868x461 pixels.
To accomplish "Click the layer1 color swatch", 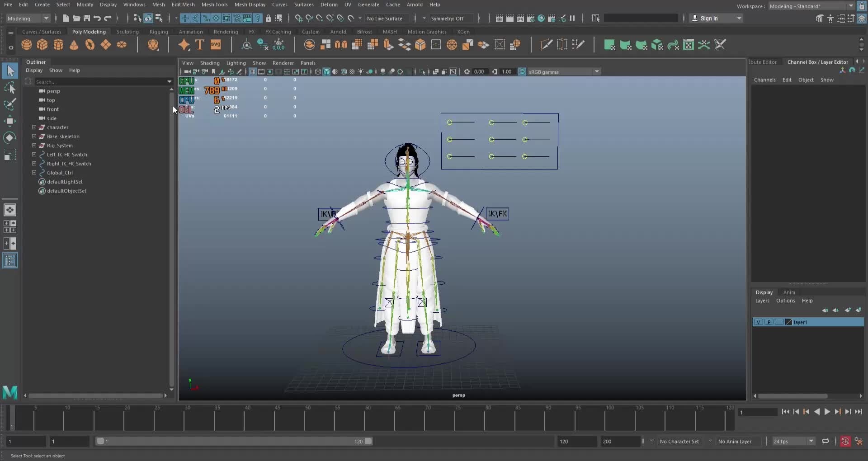I will 788,322.
